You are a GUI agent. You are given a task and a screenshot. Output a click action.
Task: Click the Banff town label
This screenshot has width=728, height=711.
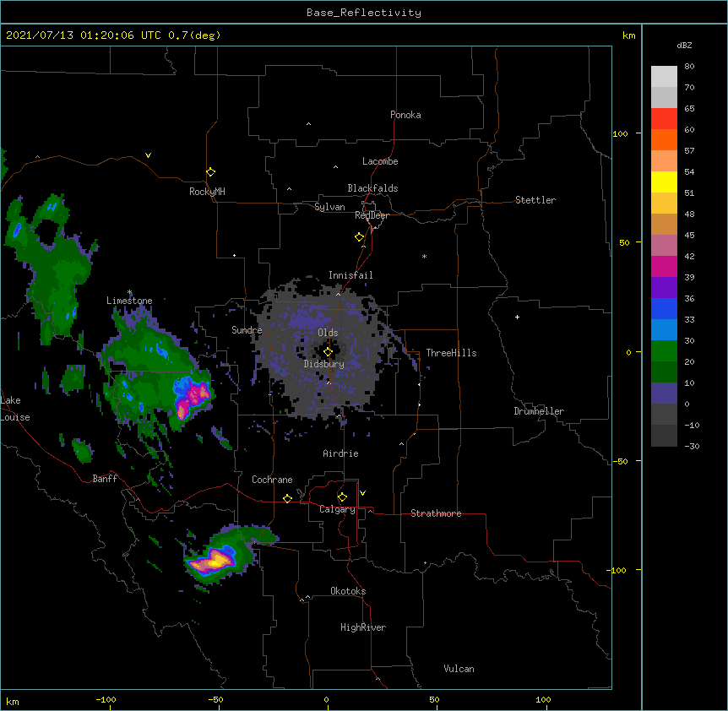pos(105,479)
